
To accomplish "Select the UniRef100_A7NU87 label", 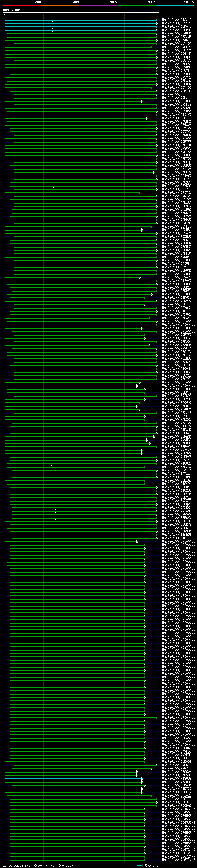I will click(177, 135).
